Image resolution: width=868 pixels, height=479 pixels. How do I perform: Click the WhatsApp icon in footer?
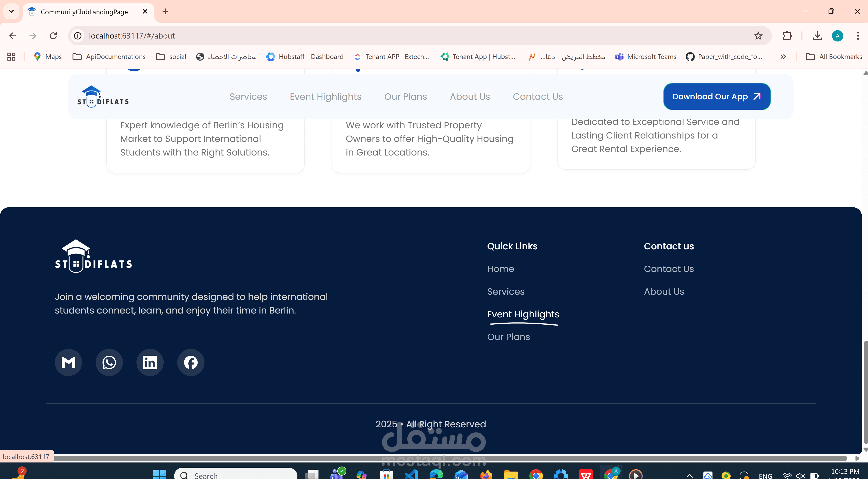[x=109, y=362]
